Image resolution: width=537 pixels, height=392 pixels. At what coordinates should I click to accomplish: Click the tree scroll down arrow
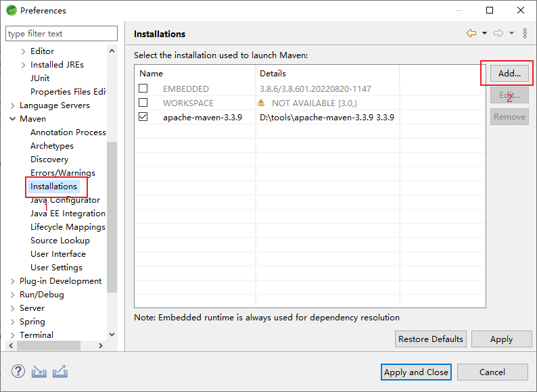click(x=112, y=335)
